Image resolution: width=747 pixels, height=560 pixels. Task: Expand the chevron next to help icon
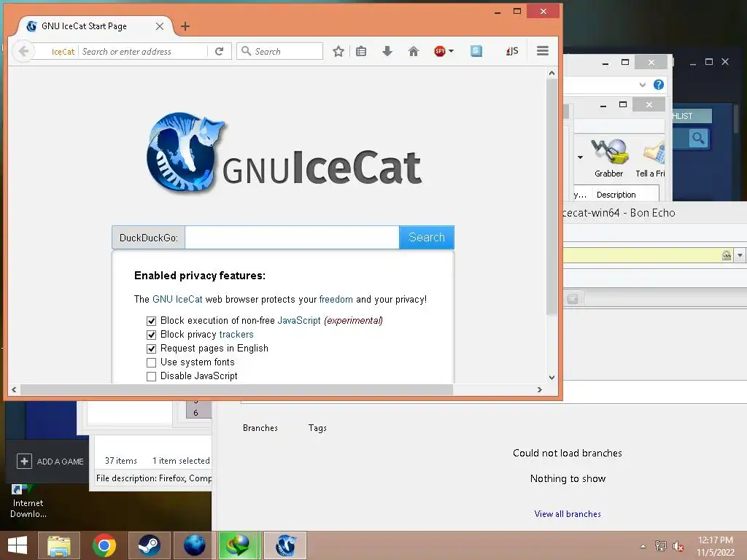tap(642, 85)
